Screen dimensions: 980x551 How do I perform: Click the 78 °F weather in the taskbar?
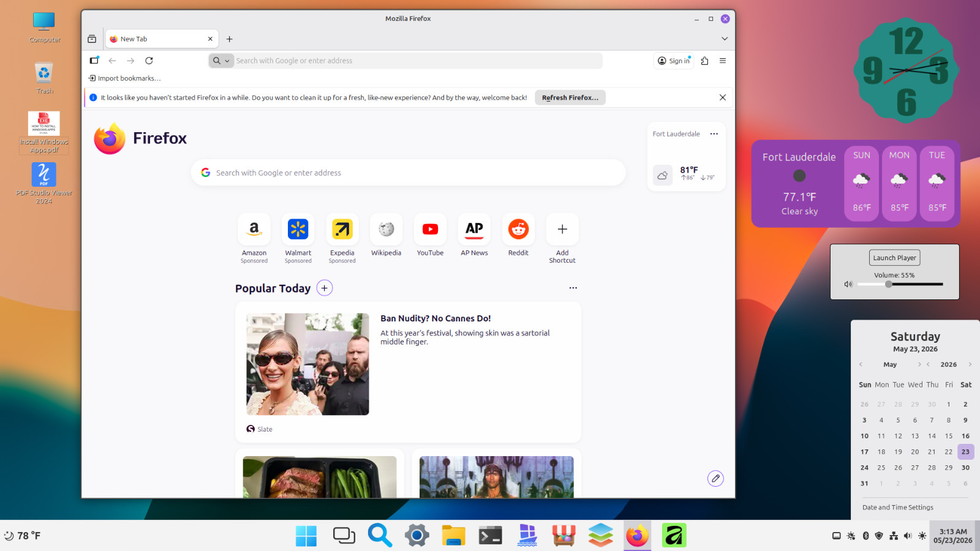(22, 536)
